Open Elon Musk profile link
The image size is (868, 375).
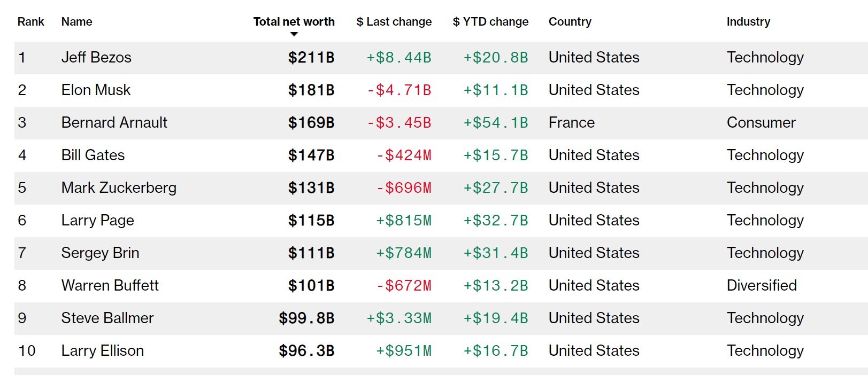(x=96, y=90)
